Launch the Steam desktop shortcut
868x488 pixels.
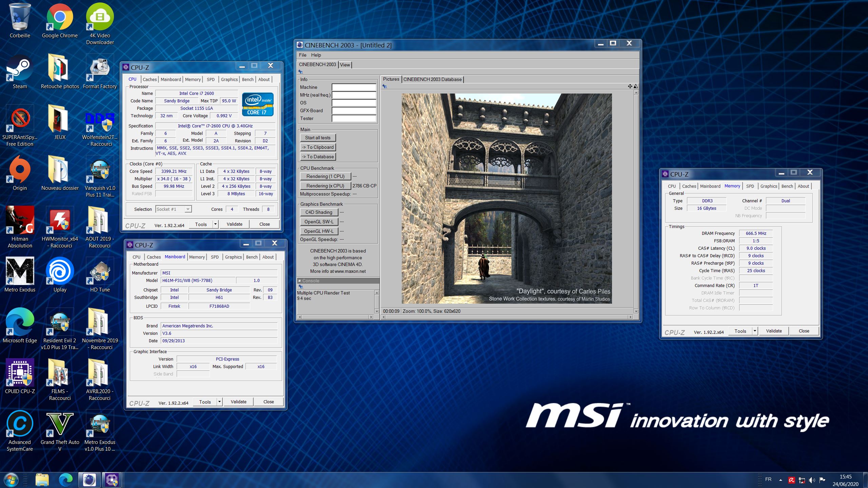click(x=20, y=72)
